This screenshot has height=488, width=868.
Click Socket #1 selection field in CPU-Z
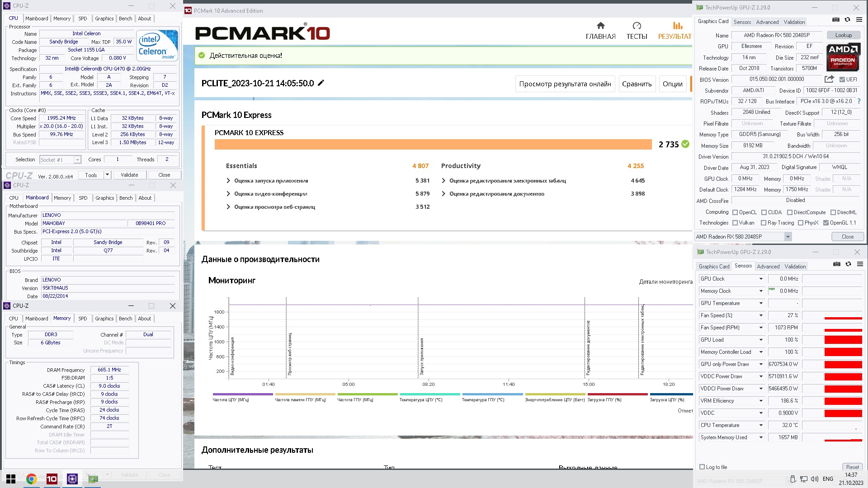(60, 160)
